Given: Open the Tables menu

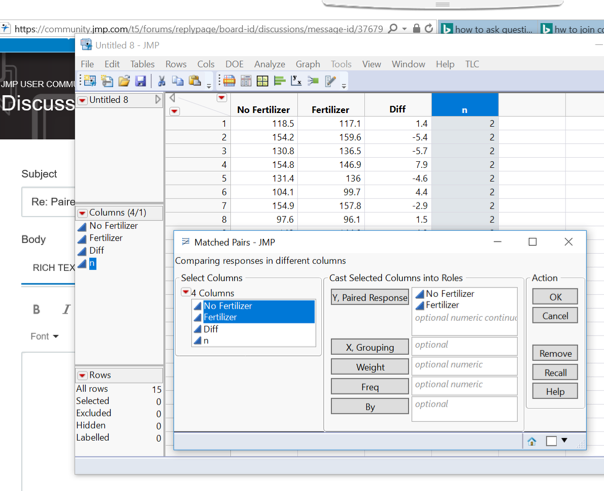Looking at the screenshot, I should [x=142, y=64].
